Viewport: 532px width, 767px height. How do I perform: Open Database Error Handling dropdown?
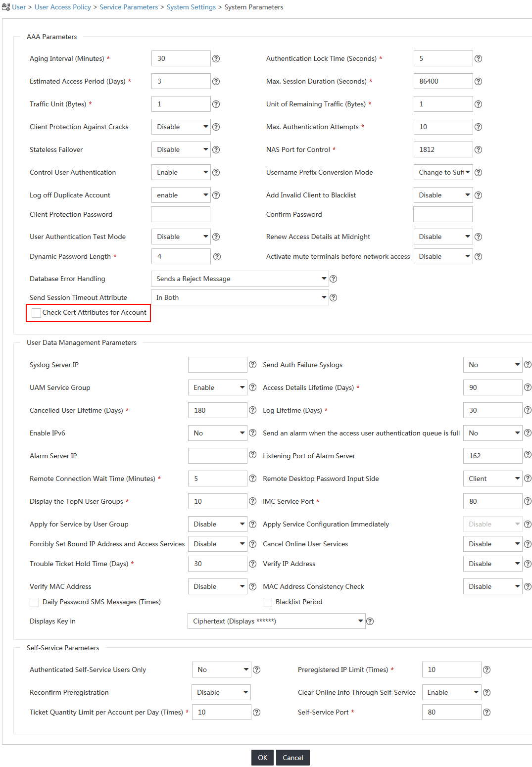pos(240,279)
